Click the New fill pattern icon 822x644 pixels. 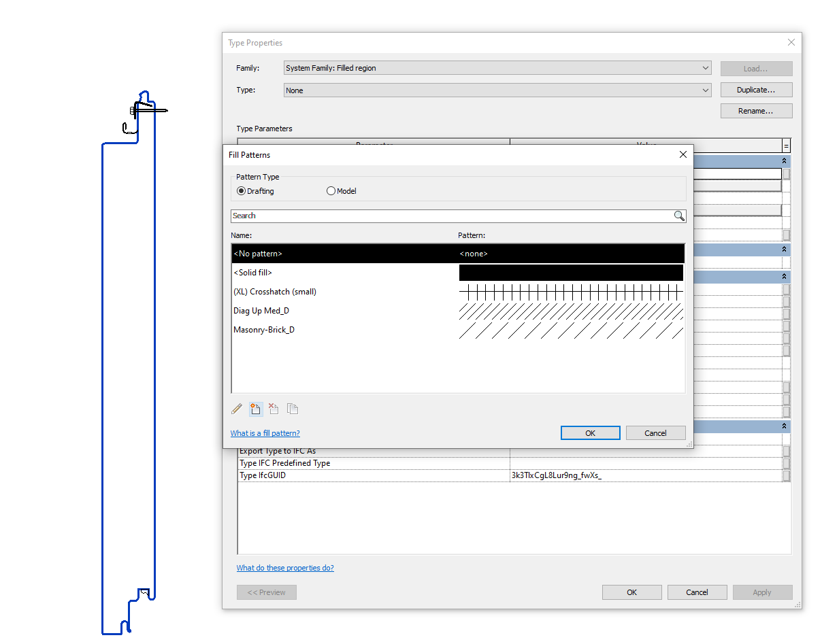point(255,409)
